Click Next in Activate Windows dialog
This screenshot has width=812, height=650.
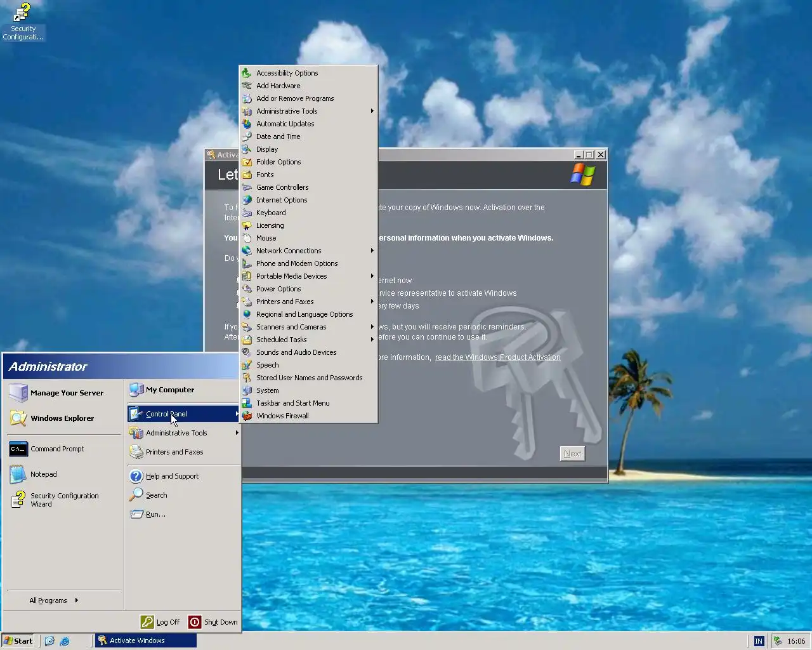click(572, 454)
